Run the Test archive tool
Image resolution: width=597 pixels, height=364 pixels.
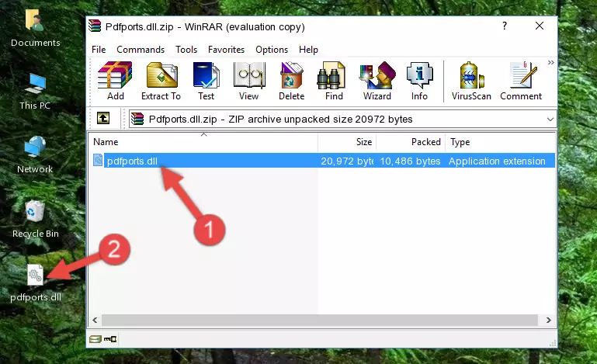(x=206, y=81)
